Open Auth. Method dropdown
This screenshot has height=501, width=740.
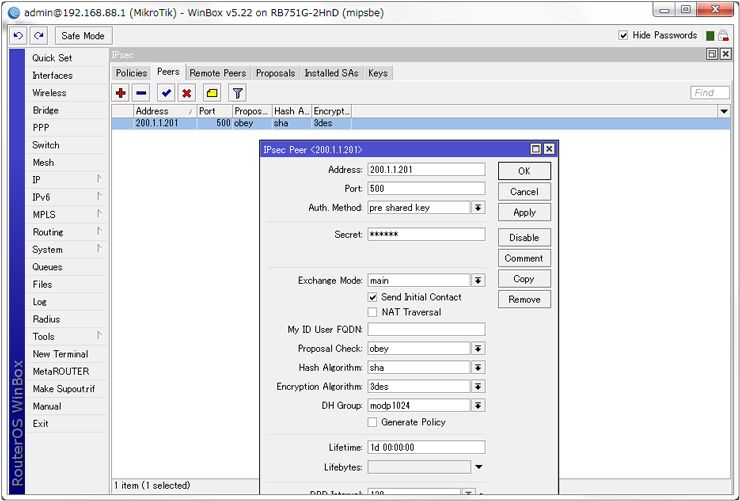pos(478,208)
